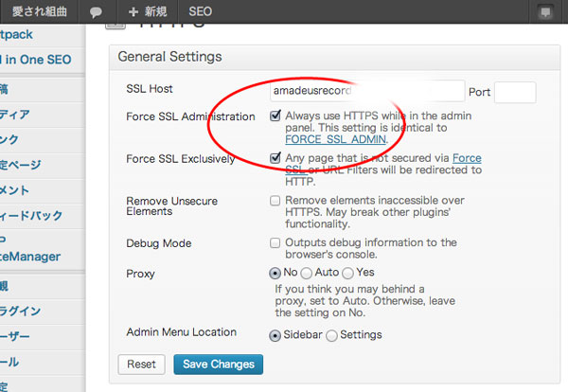Open the SEO admin bar menu

tap(201, 11)
